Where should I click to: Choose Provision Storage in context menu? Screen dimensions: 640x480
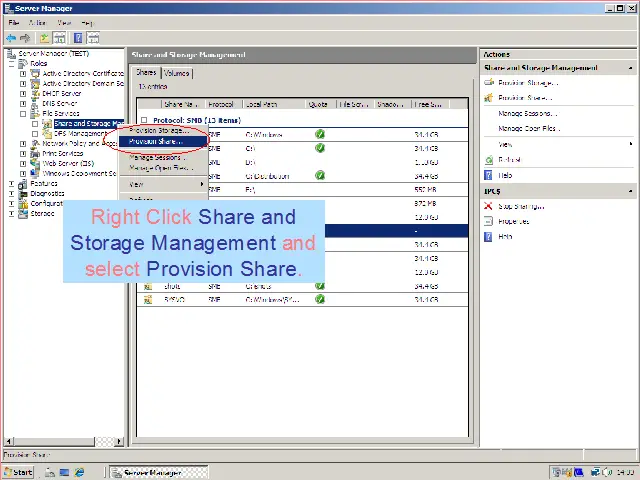(x=163, y=131)
